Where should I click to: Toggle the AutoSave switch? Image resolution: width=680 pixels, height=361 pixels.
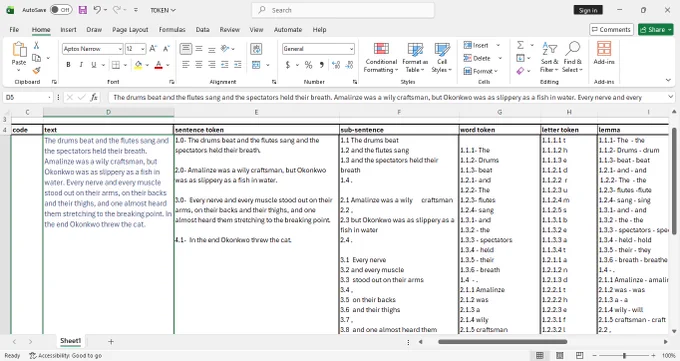tap(61, 10)
